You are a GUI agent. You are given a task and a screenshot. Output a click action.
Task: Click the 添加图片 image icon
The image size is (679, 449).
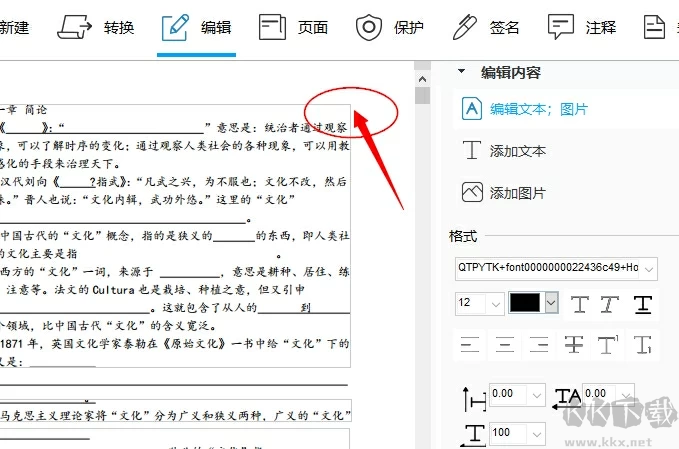point(472,193)
